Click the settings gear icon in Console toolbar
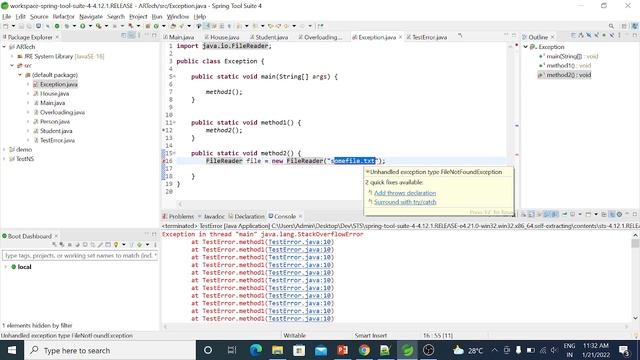Viewport: 640px width, 360px height. [619, 214]
